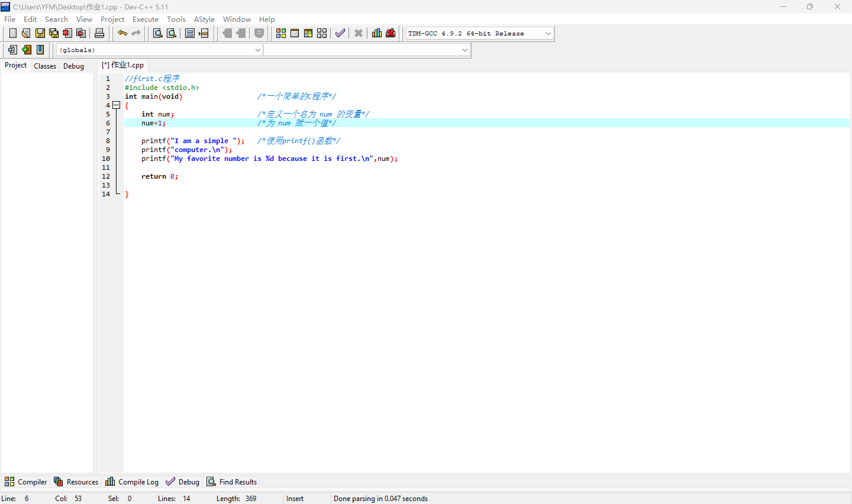Open the Find Results bottom tab
The height and width of the screenshot is (504, 852).
pyautogui.click(x=232, y=482)
